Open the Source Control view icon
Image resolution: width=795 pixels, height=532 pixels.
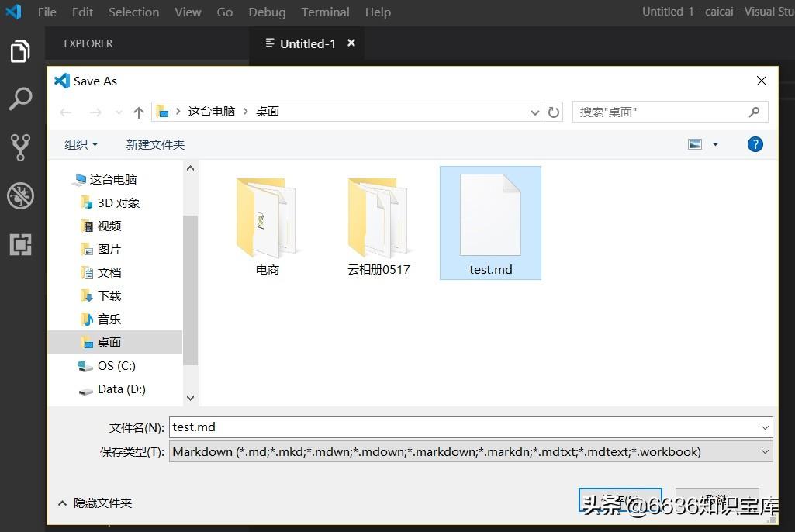[x=20, y=147]
